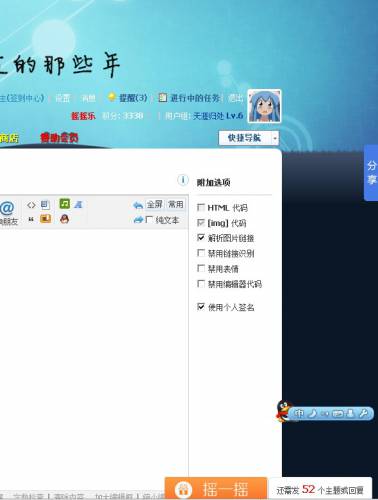Click the @ mention friend icon
The image size is (378, 500).
[x=7, y=208]
